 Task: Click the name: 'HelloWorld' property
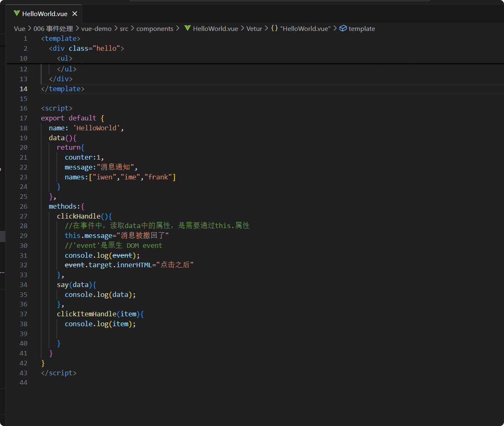pos(86,128)
